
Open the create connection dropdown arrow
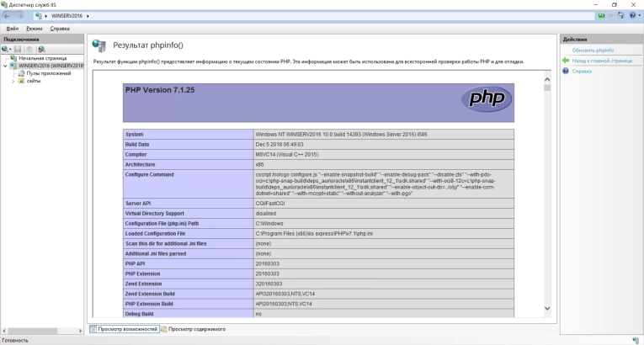click(10, 50)
